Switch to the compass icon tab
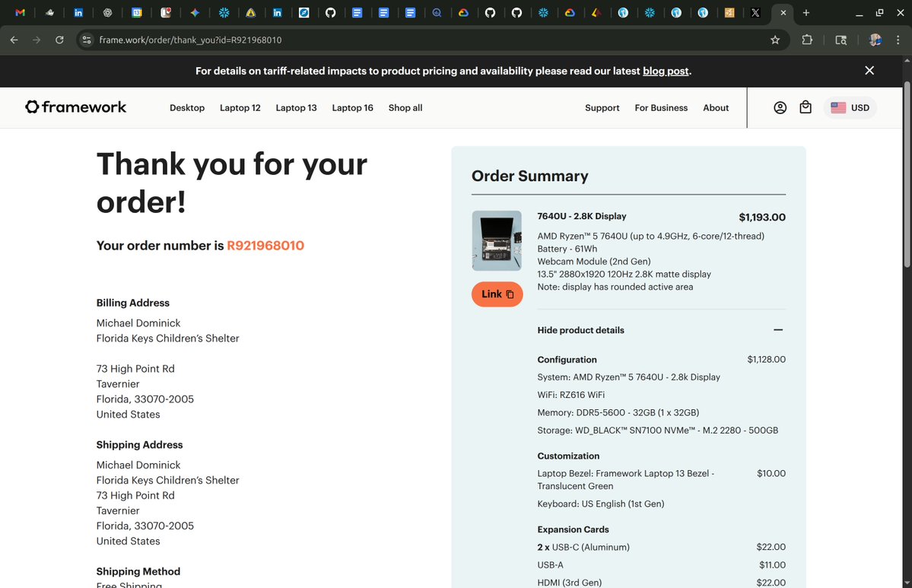912x588 pixels. click(x=303, y=13)
